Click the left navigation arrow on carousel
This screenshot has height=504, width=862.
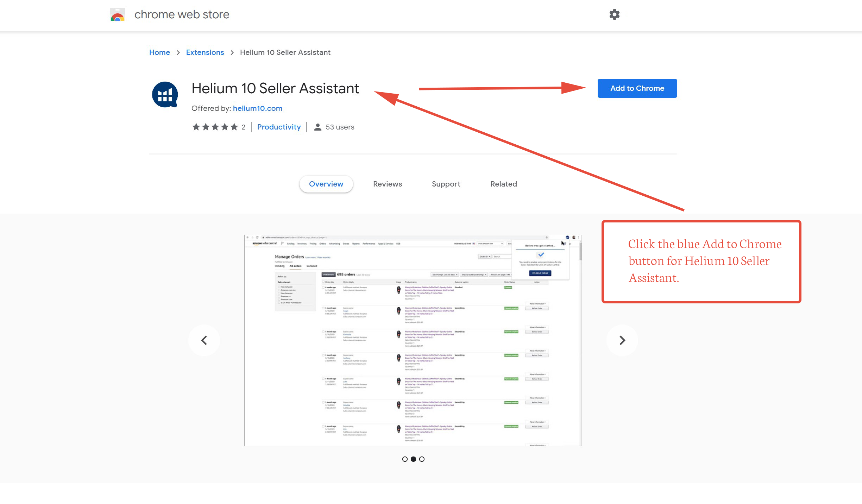coord(205,340)
